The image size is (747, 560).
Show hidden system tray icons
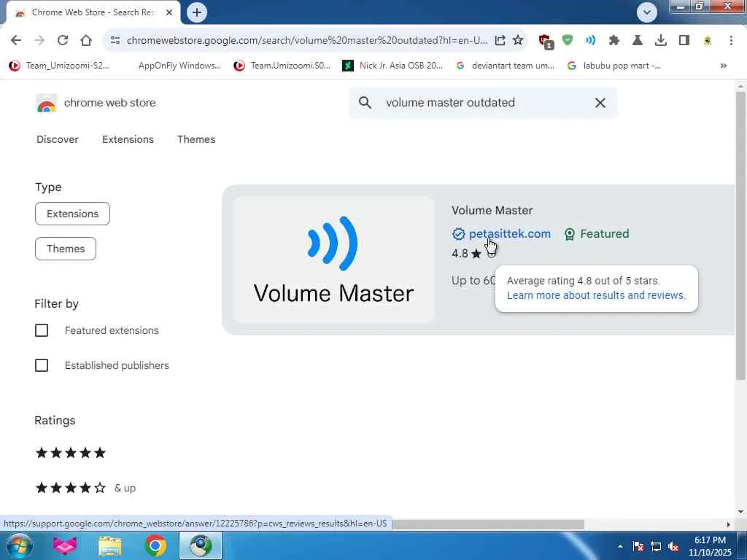620,546
